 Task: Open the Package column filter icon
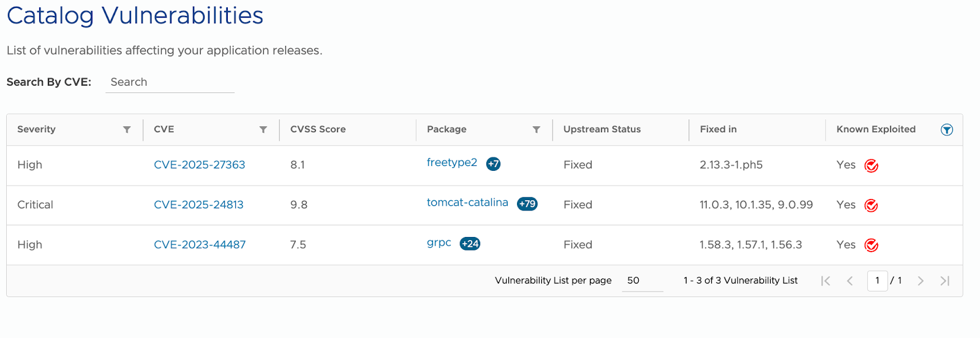(x=537, y=130)
